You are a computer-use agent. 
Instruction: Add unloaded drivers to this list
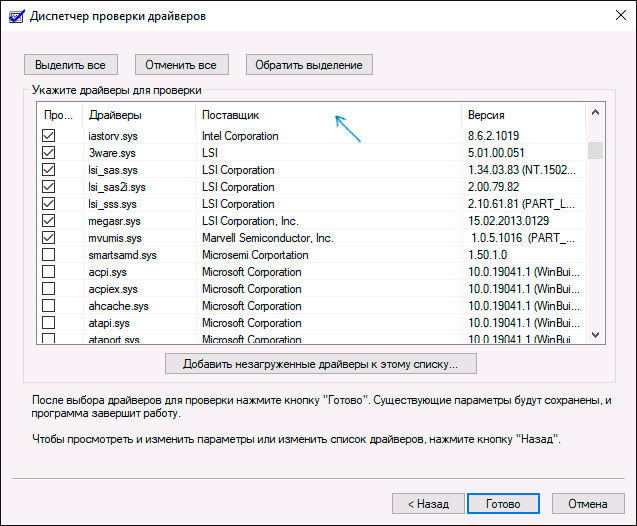click(321, 364)
